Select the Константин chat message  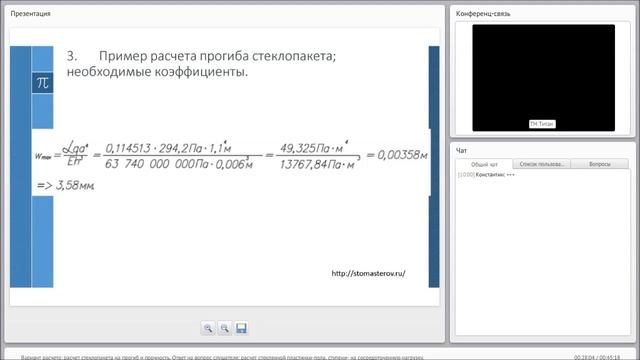486,175
